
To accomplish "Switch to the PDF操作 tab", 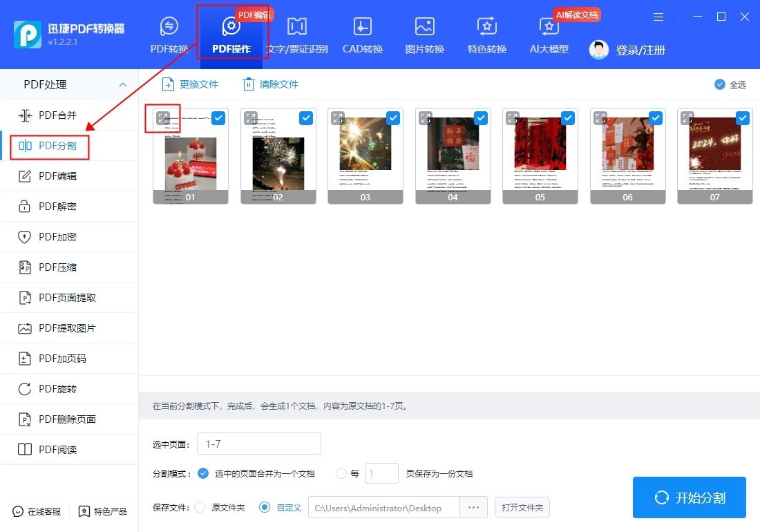I will click(232, 33).
